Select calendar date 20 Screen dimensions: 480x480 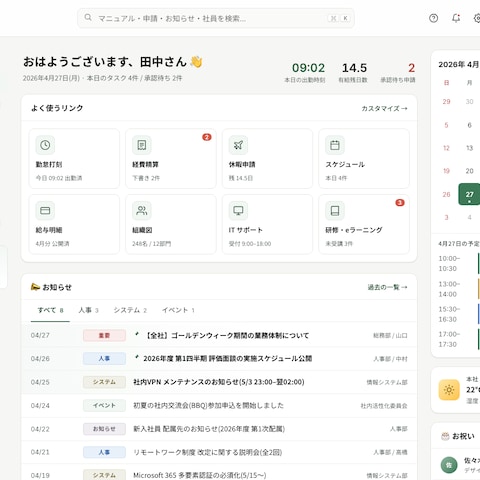pos(469,171)
